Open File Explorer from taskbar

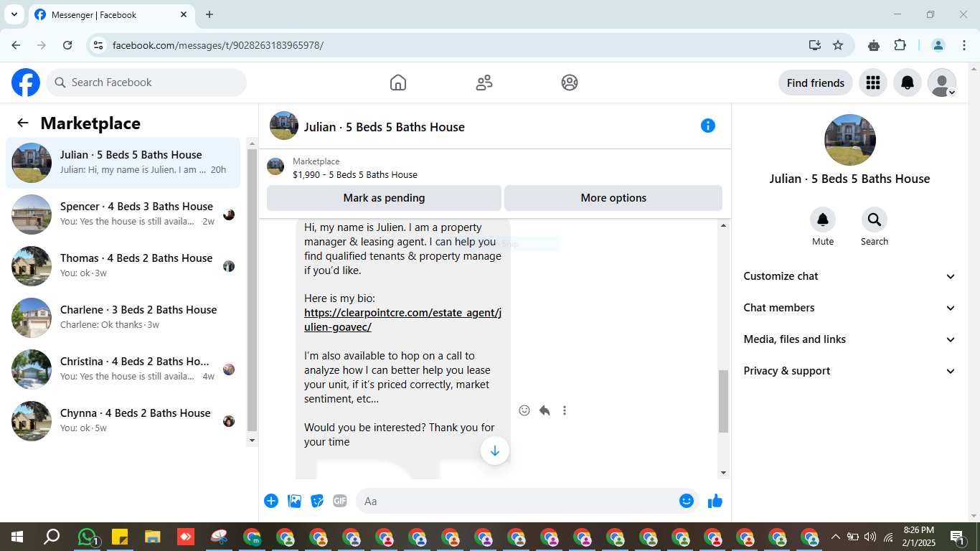(152, 537)
